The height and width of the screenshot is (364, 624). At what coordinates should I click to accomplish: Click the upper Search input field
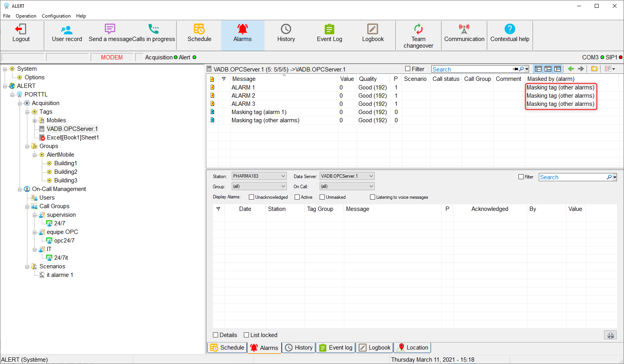[x=472, y=69]
